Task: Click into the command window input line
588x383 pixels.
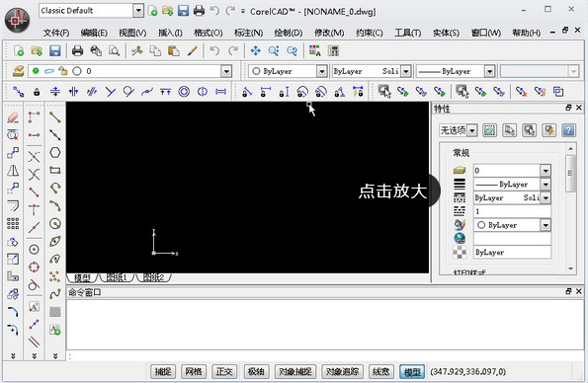Action: coord(325,356)
